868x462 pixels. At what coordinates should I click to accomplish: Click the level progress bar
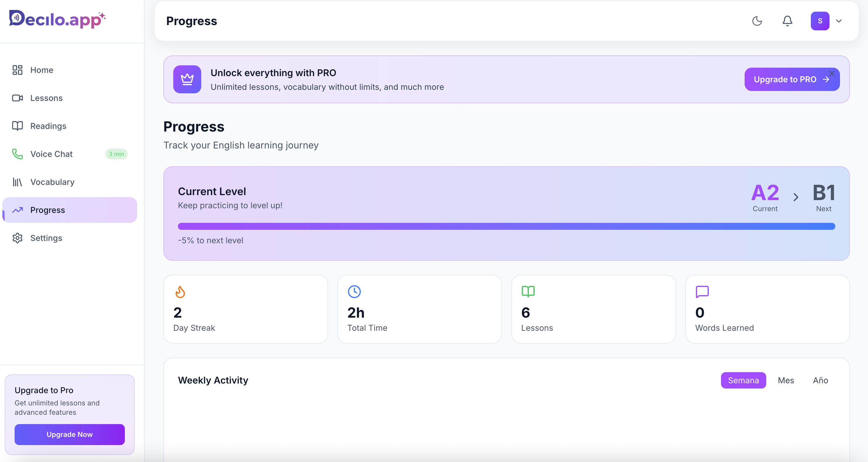506,226
